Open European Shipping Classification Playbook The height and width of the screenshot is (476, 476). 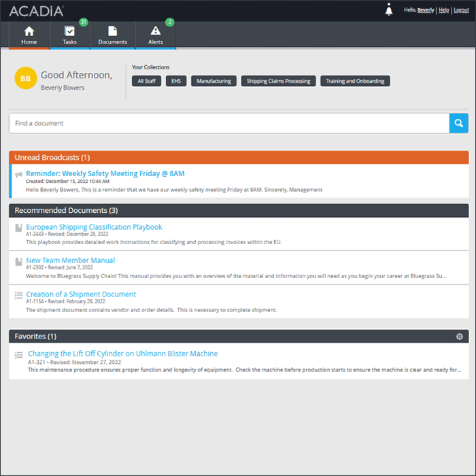[94, 227]
